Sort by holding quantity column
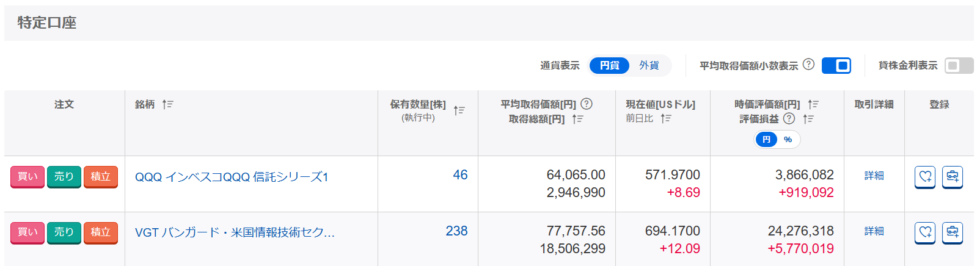 click(x=459, y=110)
